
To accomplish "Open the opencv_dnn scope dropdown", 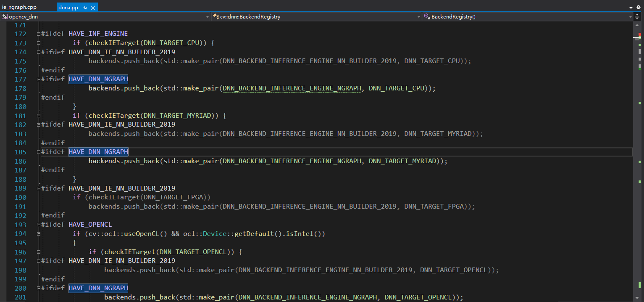I will coord(207,17).
